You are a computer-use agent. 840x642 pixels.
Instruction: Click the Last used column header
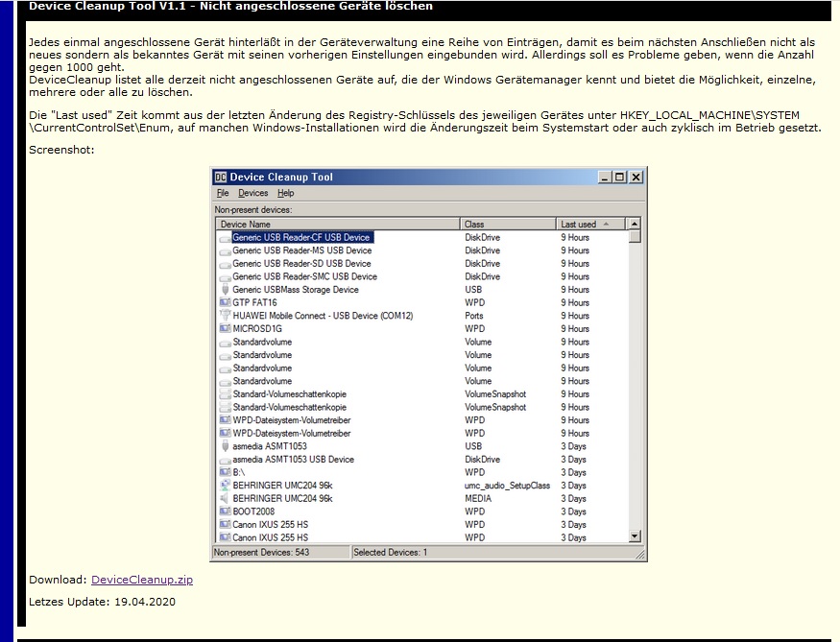click(x=590, y=225)
